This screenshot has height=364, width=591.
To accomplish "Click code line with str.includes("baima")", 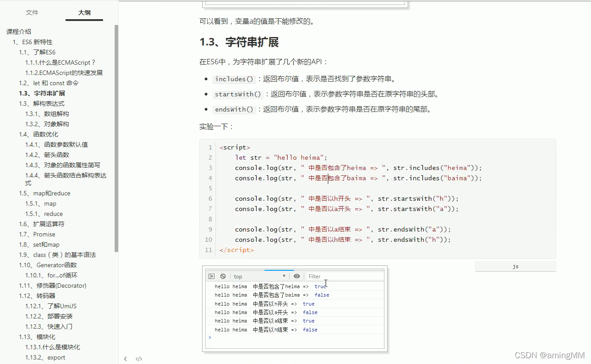I will (359, 178).
